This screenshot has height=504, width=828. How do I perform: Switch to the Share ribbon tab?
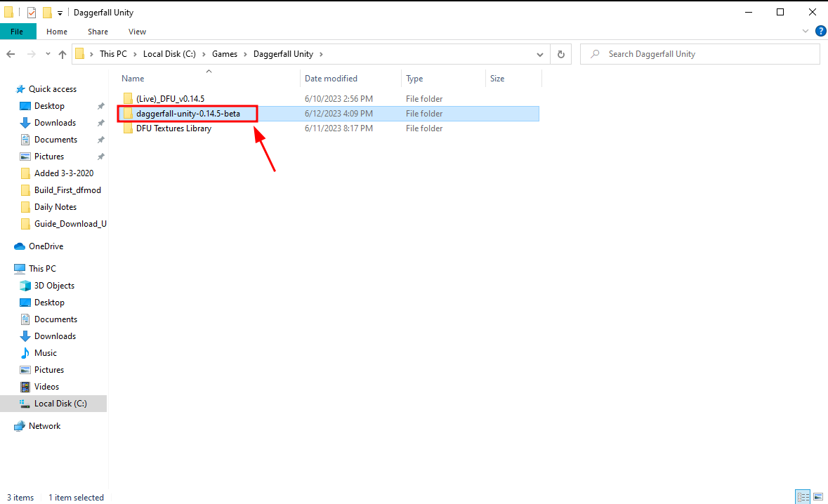(x=98, y=32)
